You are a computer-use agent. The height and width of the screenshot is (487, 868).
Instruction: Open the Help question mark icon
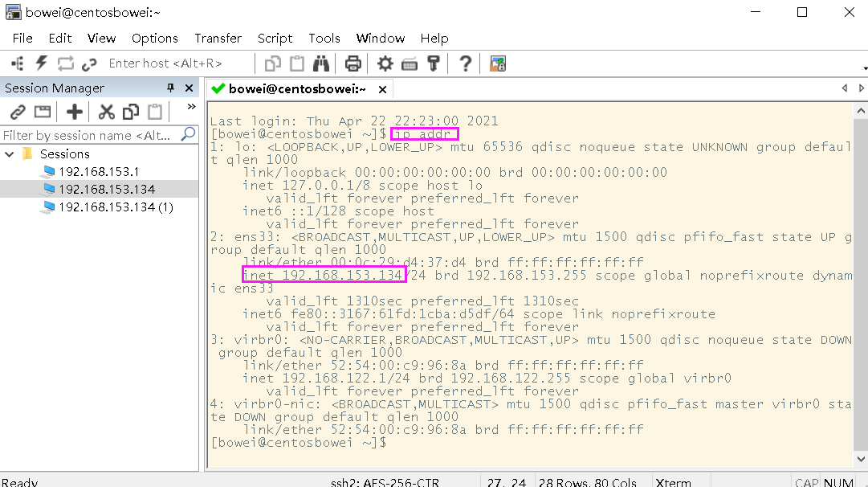[x=464, y=63]
